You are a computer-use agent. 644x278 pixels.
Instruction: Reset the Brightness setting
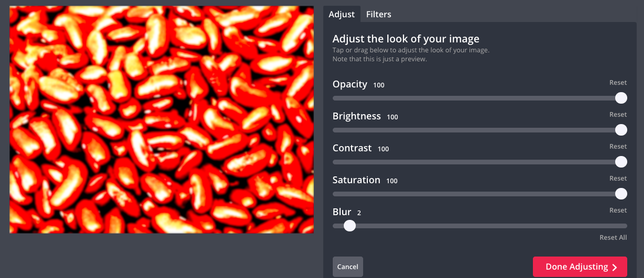point(618,115)
